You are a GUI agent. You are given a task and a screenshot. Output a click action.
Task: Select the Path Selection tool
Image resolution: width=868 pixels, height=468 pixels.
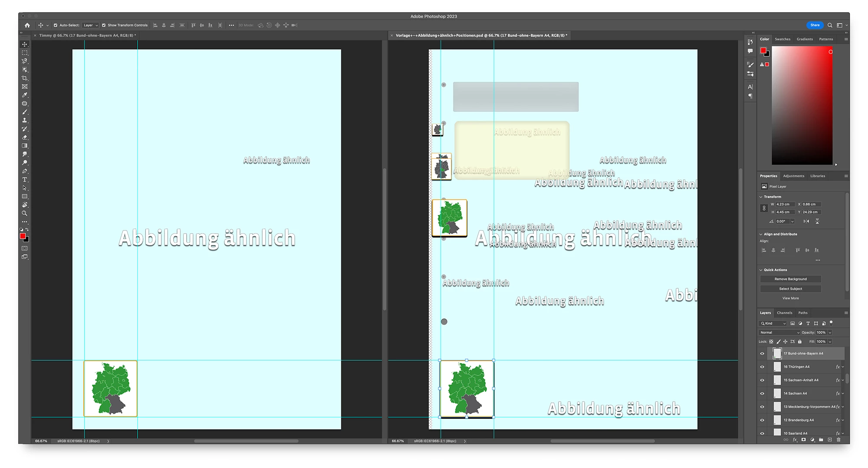point(25,188)
